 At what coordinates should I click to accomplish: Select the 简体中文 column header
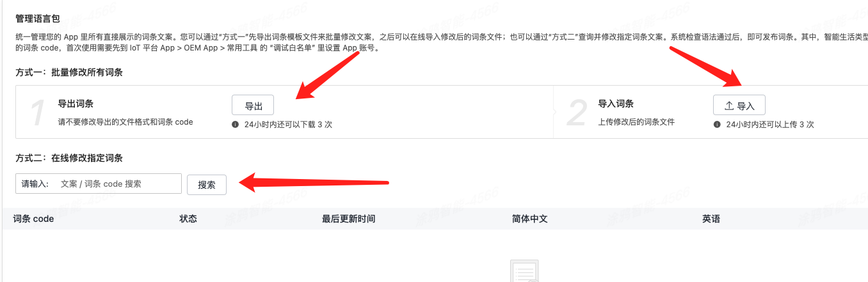click(x=529, y=219)
